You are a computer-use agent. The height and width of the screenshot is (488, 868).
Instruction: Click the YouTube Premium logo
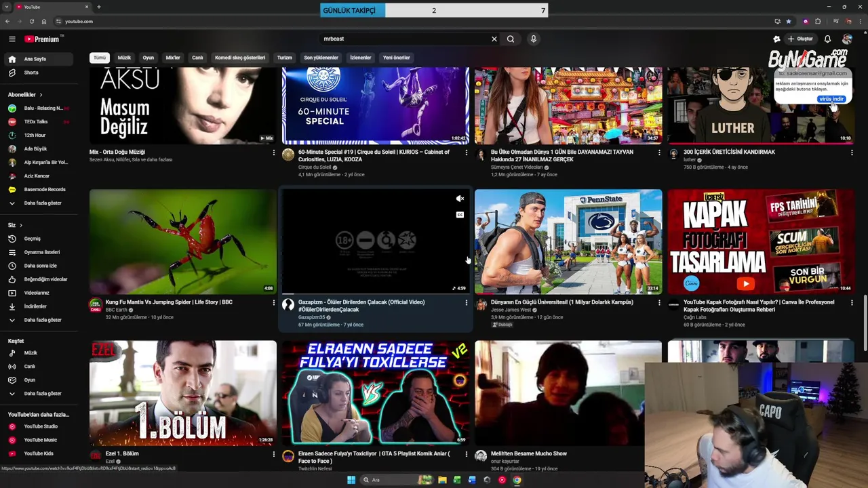tap(42, 39)
